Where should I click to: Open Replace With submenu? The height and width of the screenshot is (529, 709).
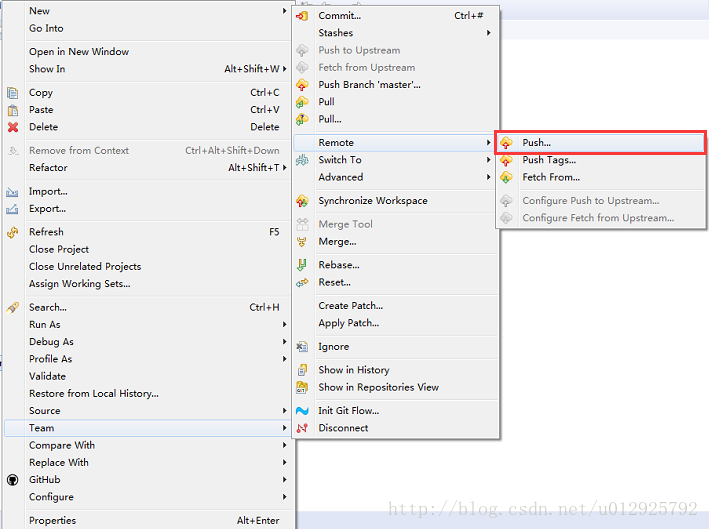click(147, 463)
